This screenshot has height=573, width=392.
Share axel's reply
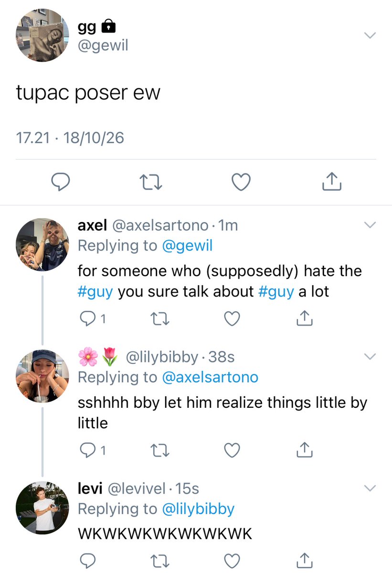pyautogui.click(x=304, y=318)
